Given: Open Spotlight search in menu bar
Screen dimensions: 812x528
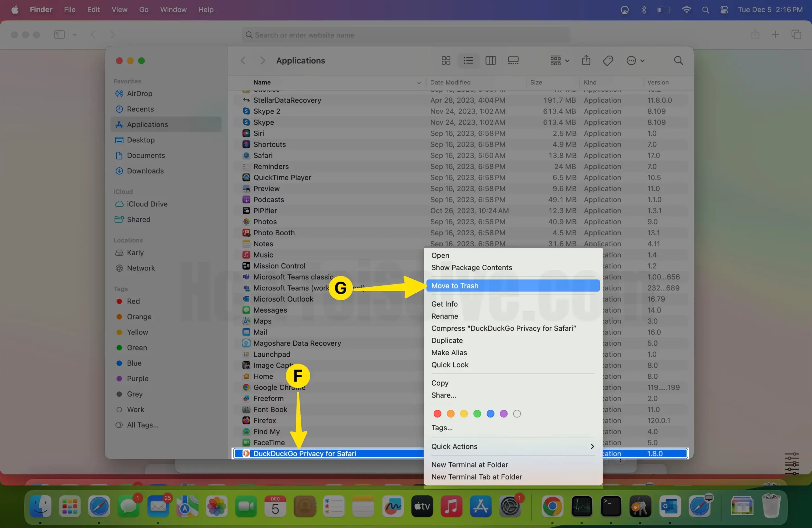Looking at the screenshot, I should click(705, 10).
